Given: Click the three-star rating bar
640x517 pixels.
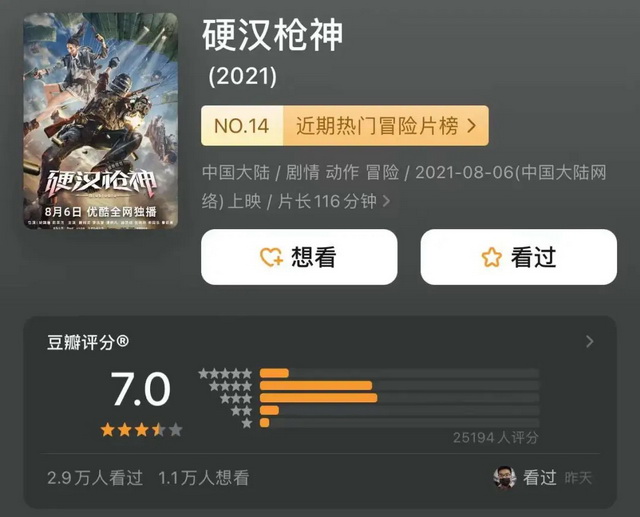Looking at the screenshot, I should (400, 398).
